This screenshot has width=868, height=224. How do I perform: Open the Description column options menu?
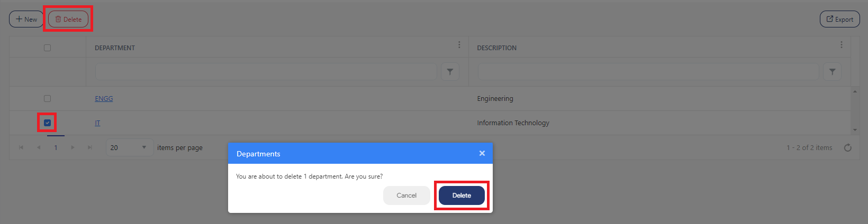[x=841, y=45]
